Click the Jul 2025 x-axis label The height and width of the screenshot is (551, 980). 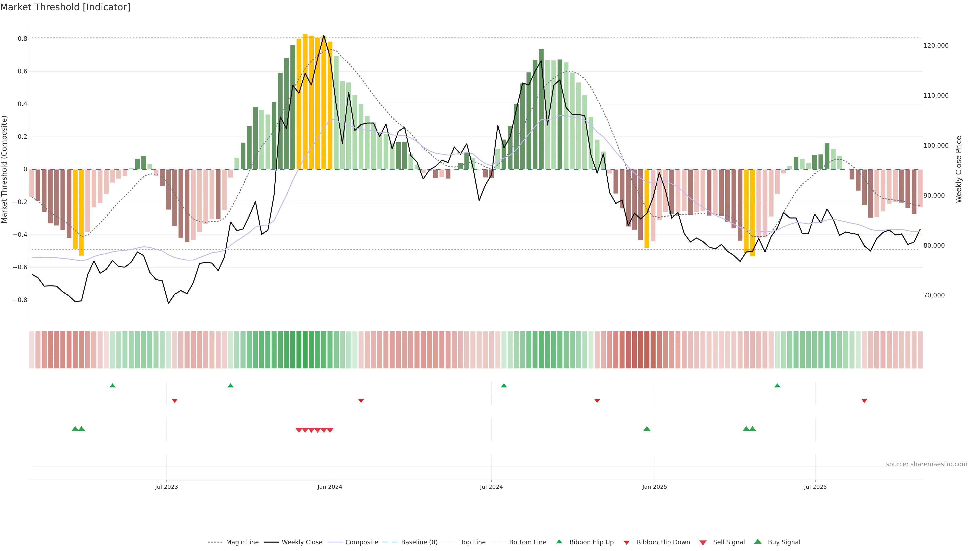(815, 487)
